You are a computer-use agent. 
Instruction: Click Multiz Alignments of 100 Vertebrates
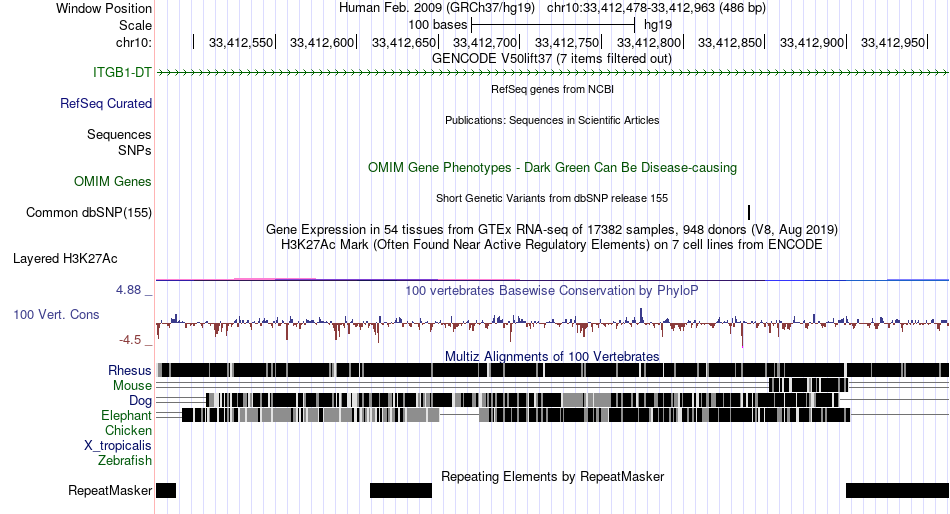[552, 356]
